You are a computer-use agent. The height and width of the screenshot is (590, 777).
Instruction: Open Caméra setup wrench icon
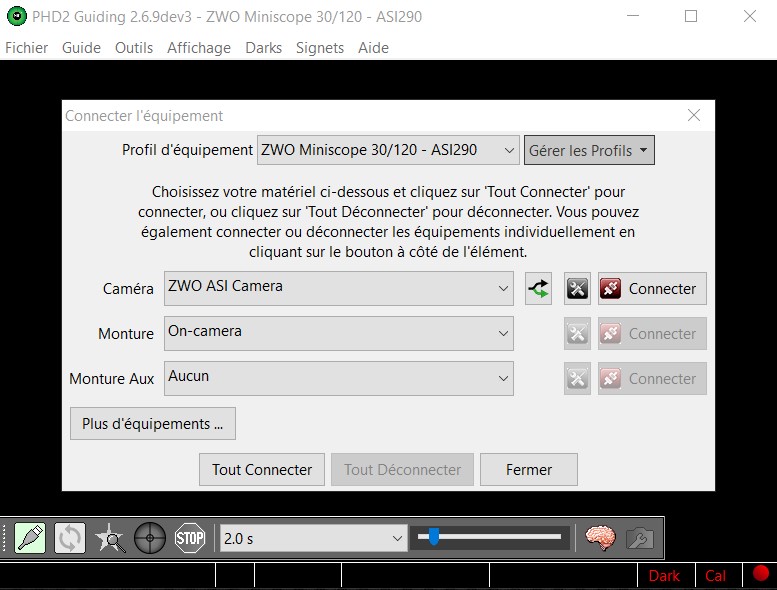(577, 289)
